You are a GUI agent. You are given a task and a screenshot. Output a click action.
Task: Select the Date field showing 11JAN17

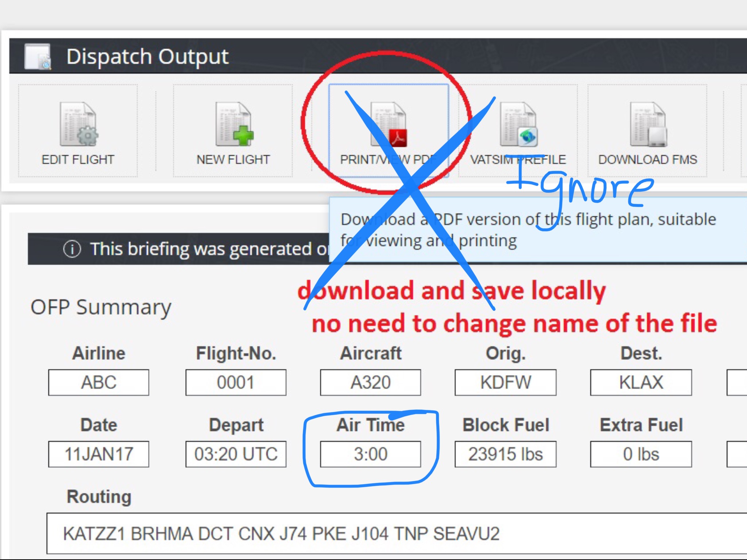coord(98,454)
